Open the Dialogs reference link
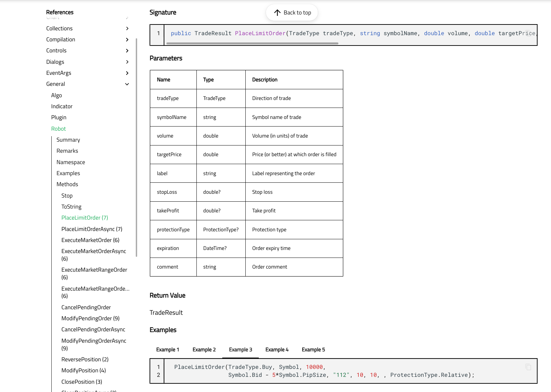This screenshot has width=551, height=392. pyautogui.click(x=55, y=62)
